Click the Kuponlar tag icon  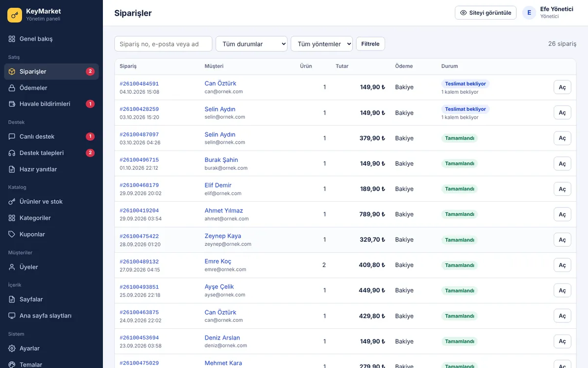12,235
